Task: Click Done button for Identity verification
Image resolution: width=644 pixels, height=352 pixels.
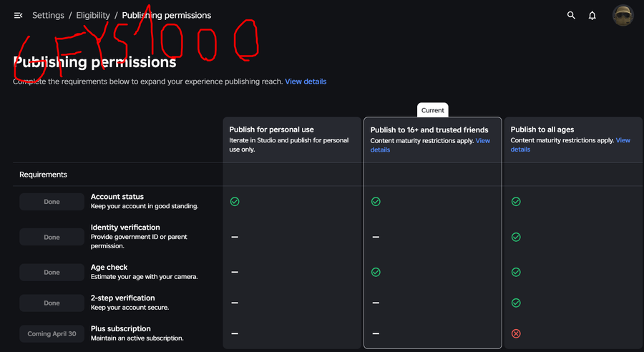Action: [x=52, y=237]
